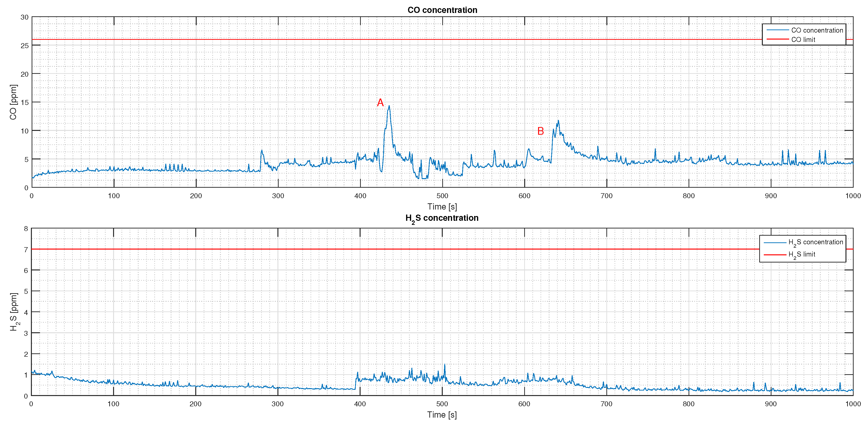Click the top plot Time [s] label

[x=442, y=206]
